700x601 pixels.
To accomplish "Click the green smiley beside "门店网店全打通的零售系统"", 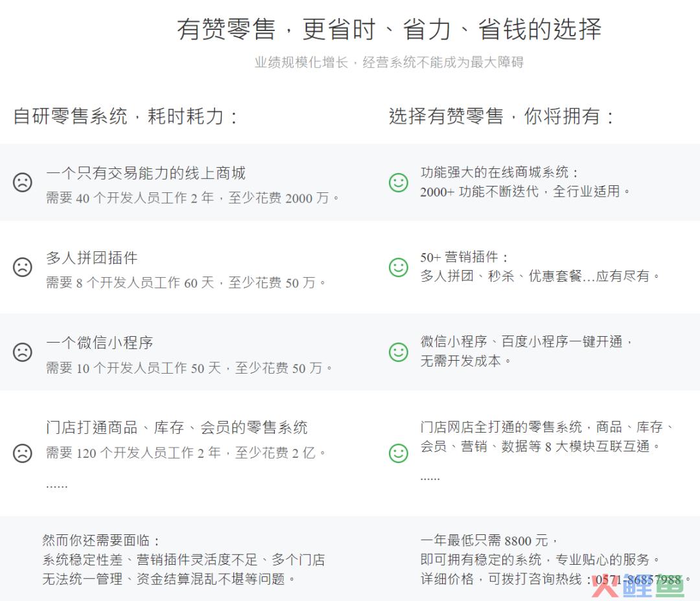I will [399, 453].
